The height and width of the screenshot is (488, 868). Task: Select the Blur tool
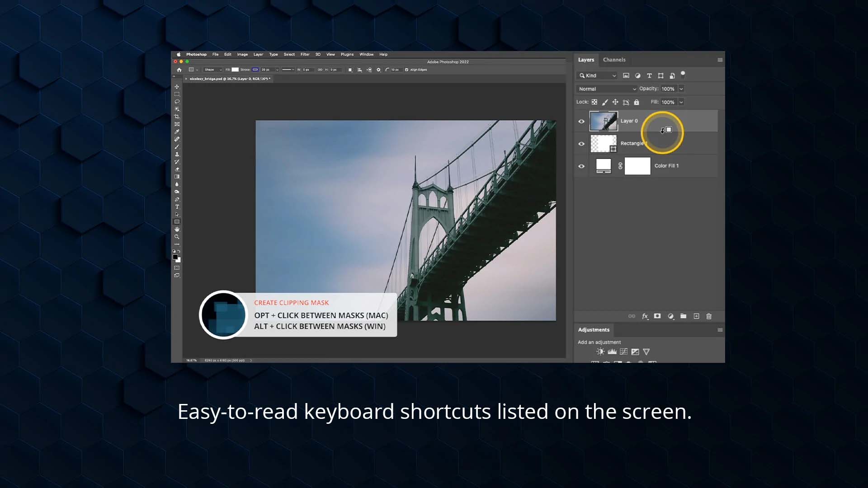pos(177,184)
